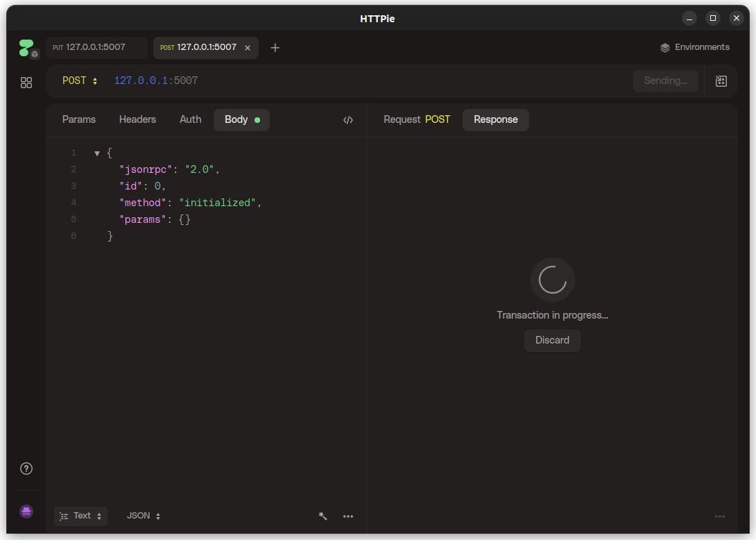Toggle the code preview icon beside Body
This screenshot has width=756, height=540.
(348, 119)
